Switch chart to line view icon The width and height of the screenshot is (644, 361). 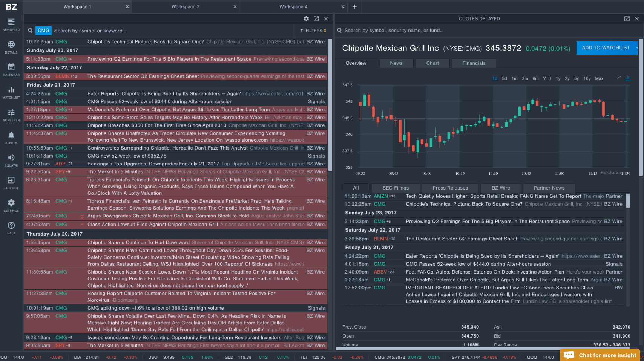tap(619, 78)
